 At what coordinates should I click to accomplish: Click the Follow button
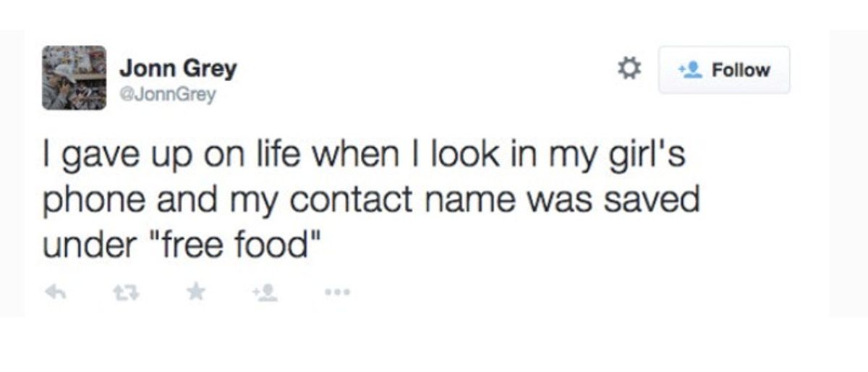723,69
